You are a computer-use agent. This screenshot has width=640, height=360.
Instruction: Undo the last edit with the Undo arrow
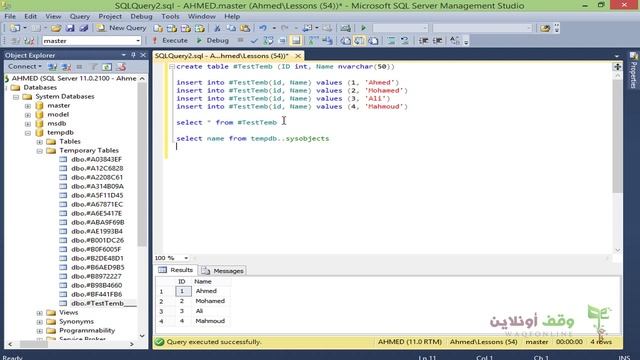(x=263, y=28)
